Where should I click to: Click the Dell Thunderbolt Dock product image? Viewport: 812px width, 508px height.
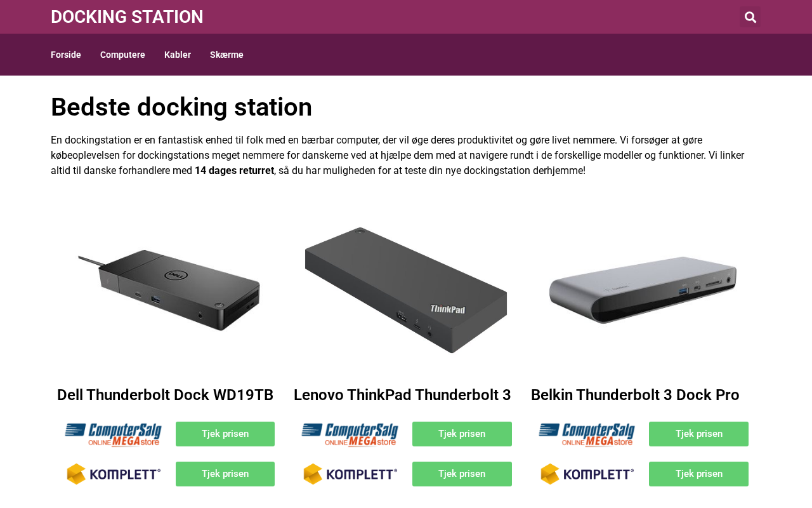pos(169,290)
